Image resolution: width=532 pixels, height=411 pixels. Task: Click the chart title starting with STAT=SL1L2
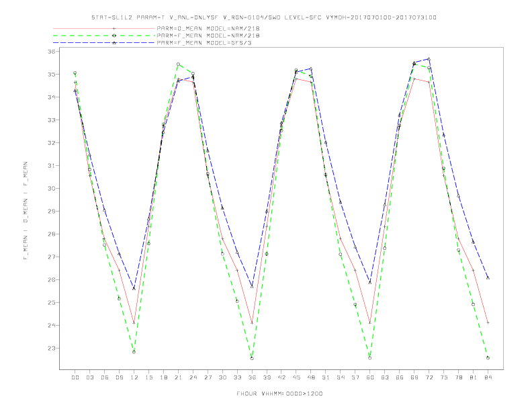[263, 17]
